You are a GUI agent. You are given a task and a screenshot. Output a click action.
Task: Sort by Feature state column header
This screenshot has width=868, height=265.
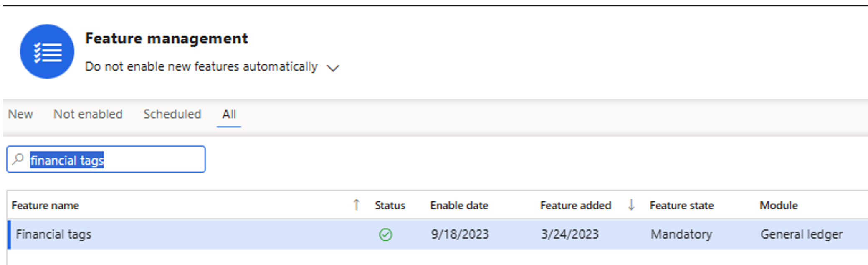coord(682,205)
